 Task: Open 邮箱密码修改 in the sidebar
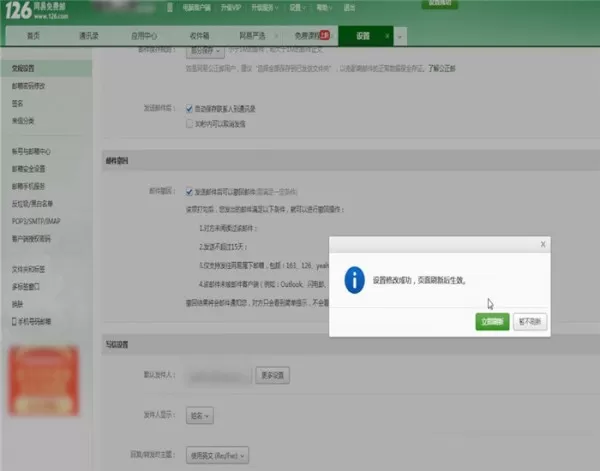(x=28, y=86)
